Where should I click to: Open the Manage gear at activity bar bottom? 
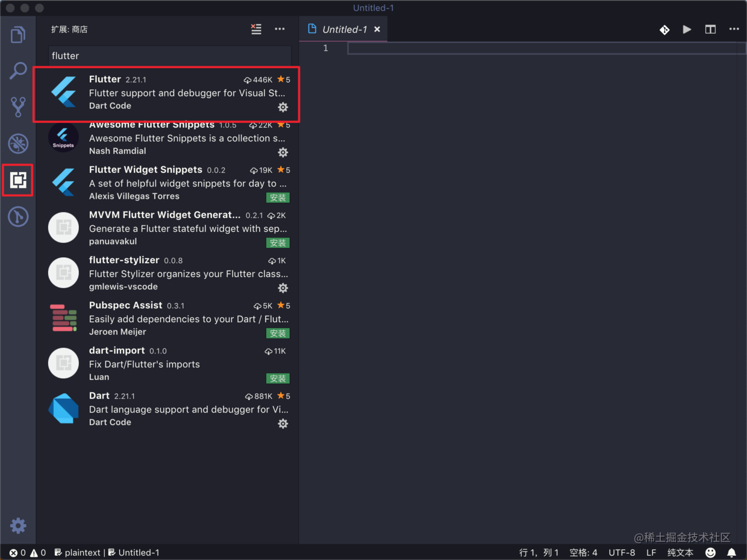point(18,526)
